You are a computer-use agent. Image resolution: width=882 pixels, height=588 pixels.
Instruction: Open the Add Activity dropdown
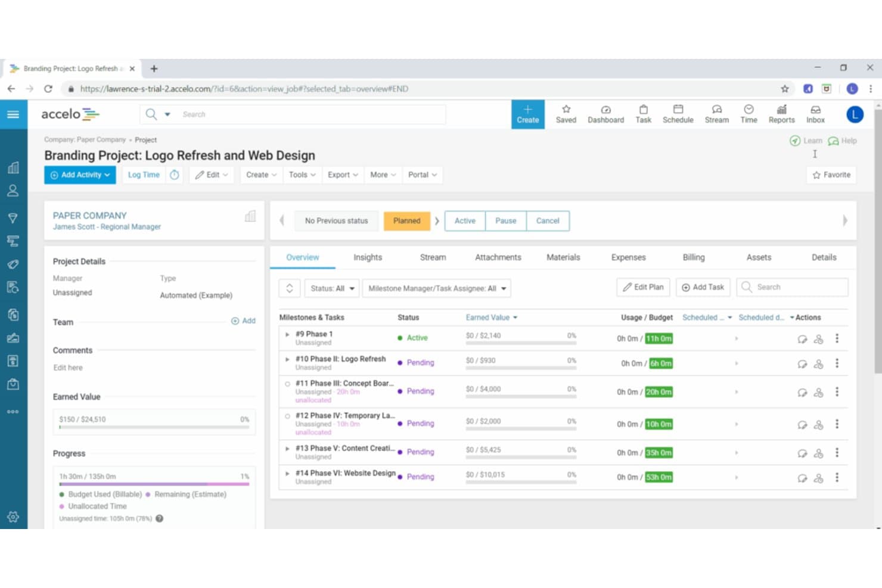[80, 175]
